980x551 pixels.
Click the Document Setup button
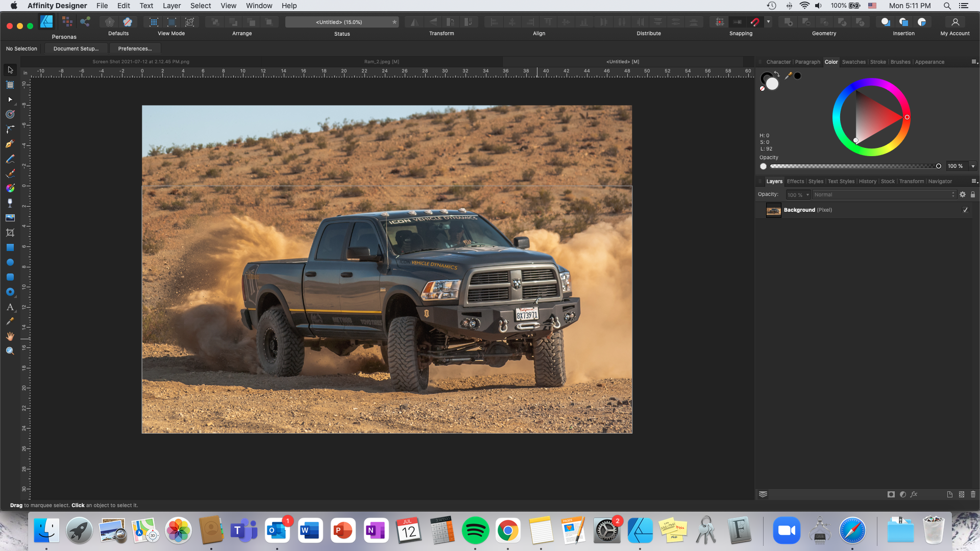pos(76,48)
